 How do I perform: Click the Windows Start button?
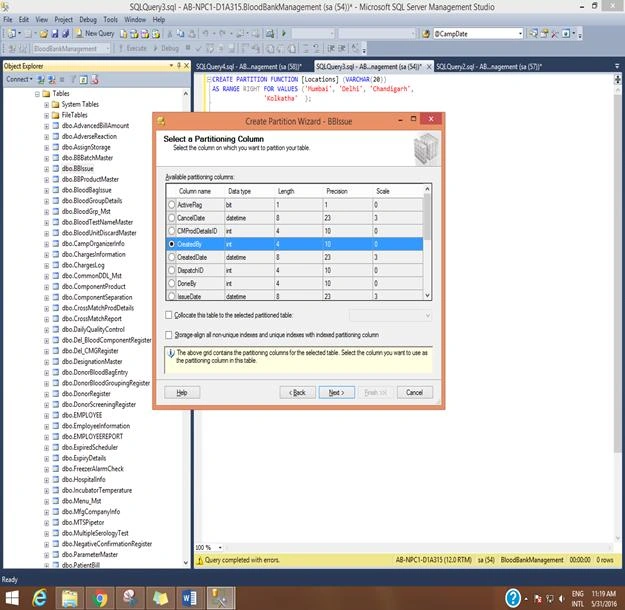(x=12, y=598)
